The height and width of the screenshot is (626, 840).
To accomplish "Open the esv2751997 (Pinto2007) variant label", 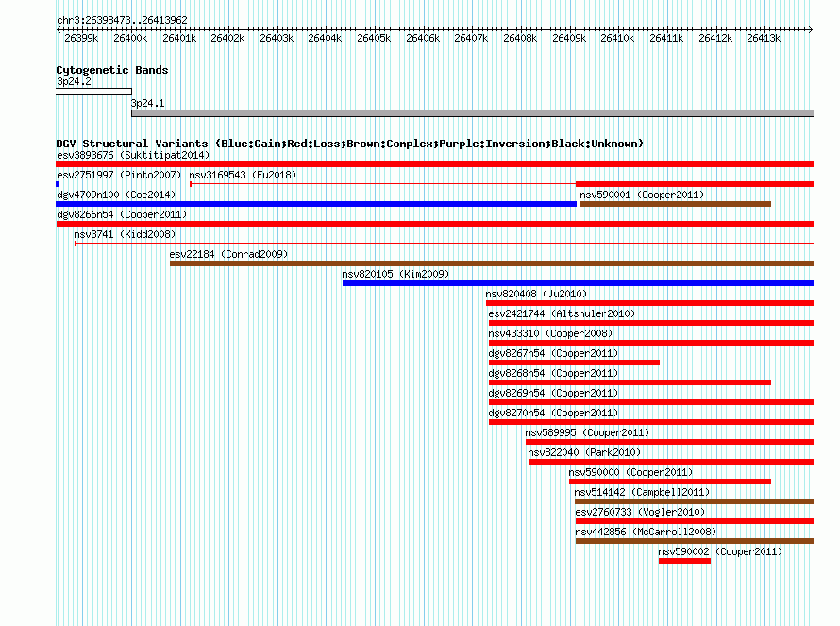I will pos(119,175).
